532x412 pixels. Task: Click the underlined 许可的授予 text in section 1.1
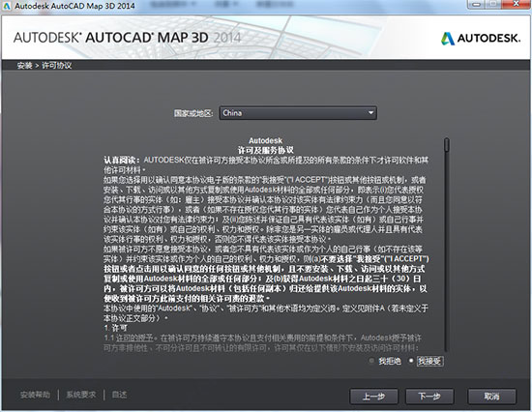click(x=134, y=338)
